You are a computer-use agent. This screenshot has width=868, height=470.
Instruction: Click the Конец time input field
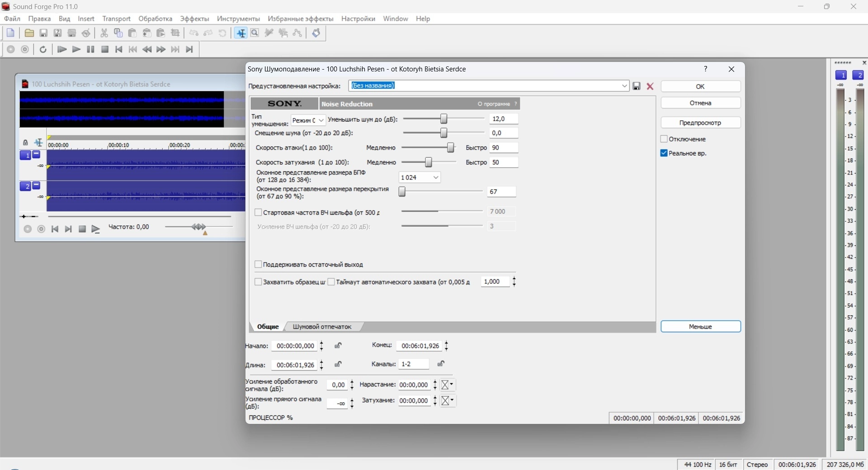click(x=420, y=346)
